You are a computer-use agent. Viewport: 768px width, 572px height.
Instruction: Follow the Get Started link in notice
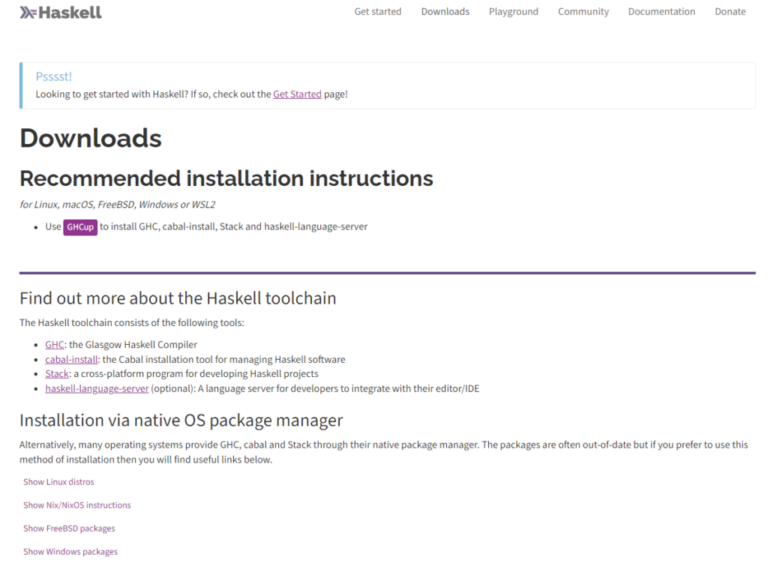297,94
